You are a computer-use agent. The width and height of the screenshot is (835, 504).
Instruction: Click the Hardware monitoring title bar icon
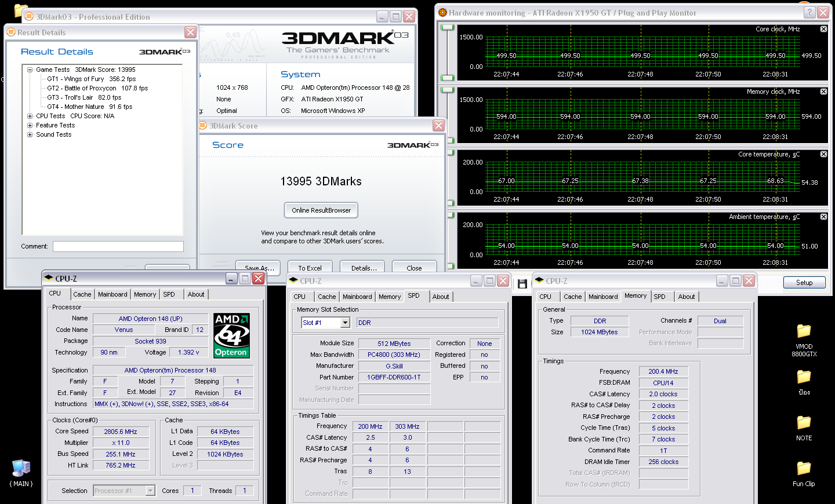(443, 13)
